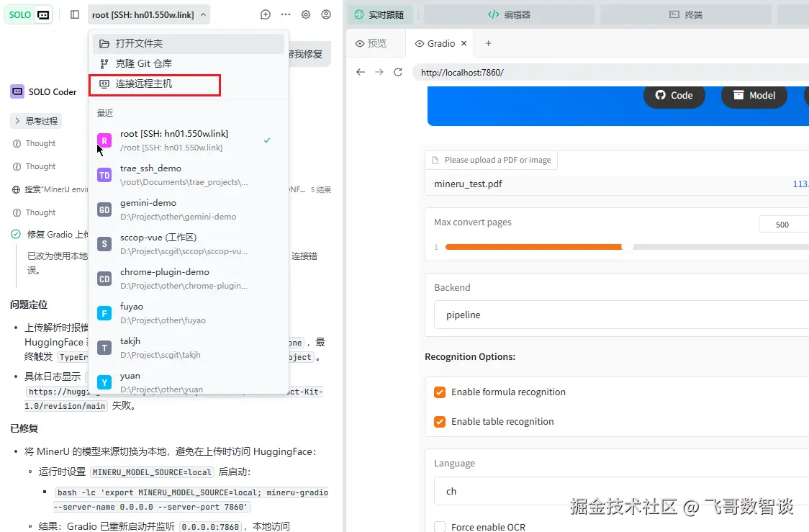The width and height of the screenshot is (809, 532).
Task: Click the git branch icon beside 克隆 Git
Action: (x=104, y=63)
